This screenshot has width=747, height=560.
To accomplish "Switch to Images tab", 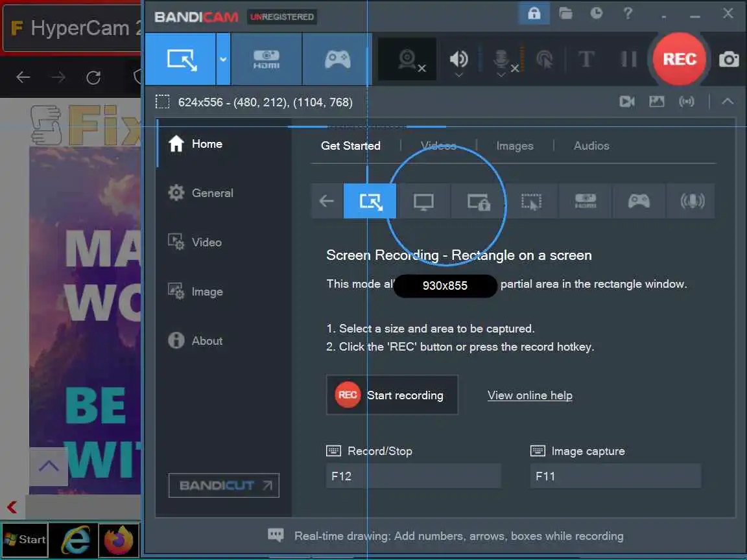I will coord(514,146).
